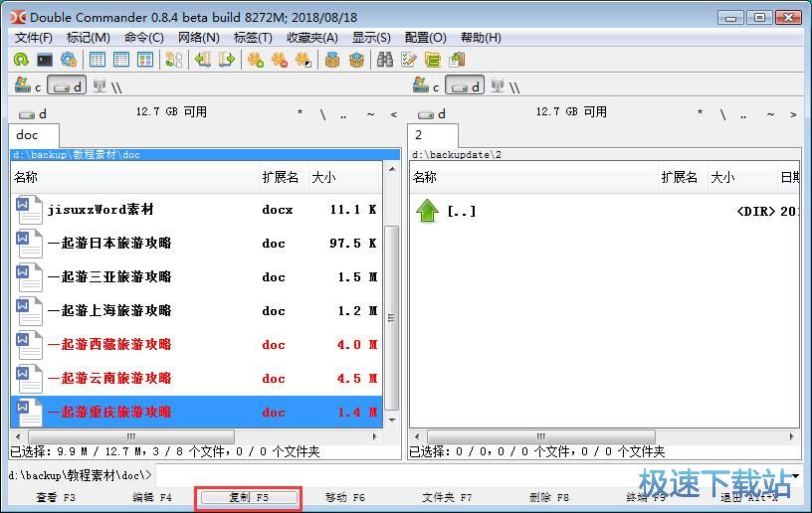Click the left panel * favorites button
This screenshot has height=513, width=812.
tap(300, 112)
